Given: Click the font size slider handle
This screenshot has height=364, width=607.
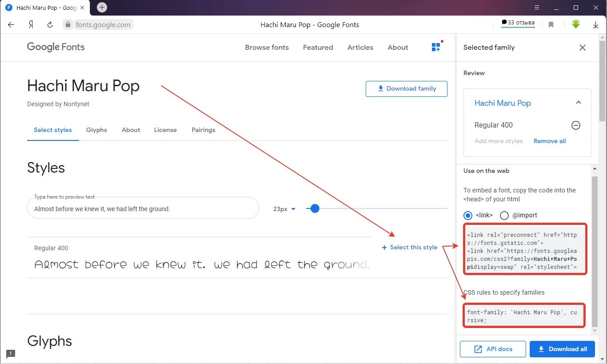Looking at the screenshot, I should [315, 208].
